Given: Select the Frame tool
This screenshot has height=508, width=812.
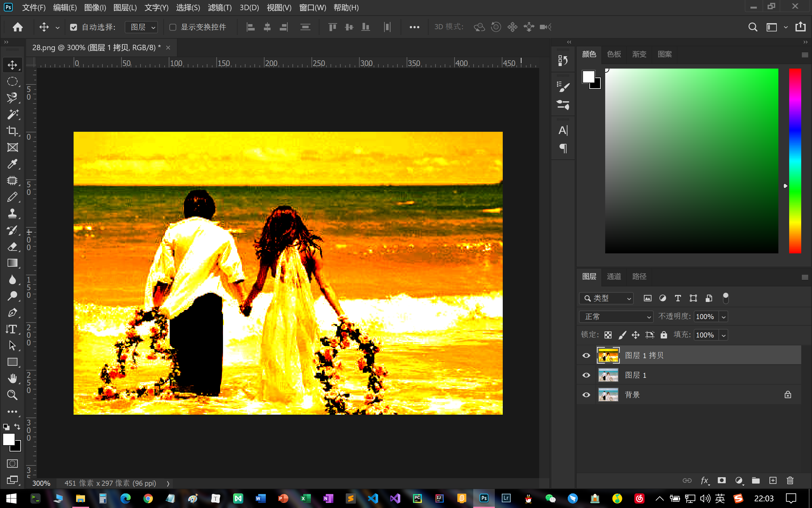Looking at the screenshot, I should click(12, 147).
